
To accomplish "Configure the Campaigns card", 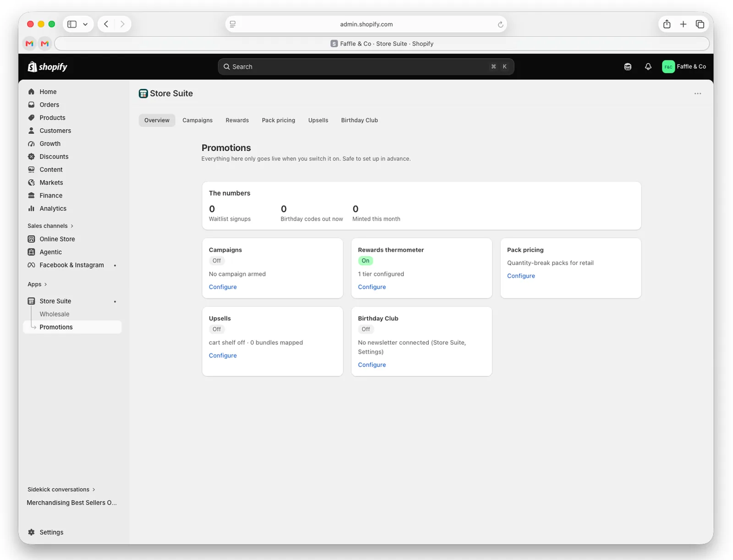I will point(223,287).
